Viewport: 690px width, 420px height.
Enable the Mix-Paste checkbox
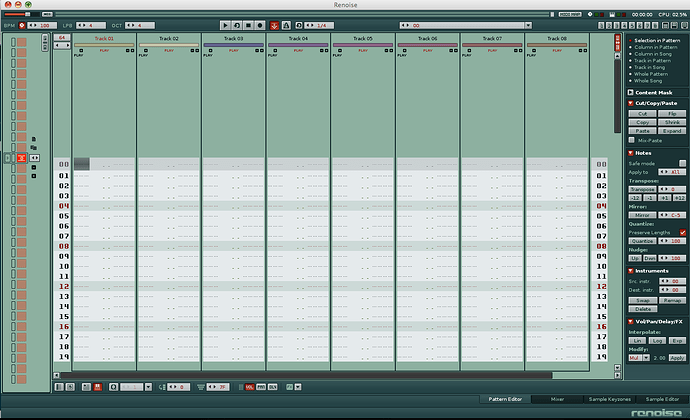click(x=632, y=140)
